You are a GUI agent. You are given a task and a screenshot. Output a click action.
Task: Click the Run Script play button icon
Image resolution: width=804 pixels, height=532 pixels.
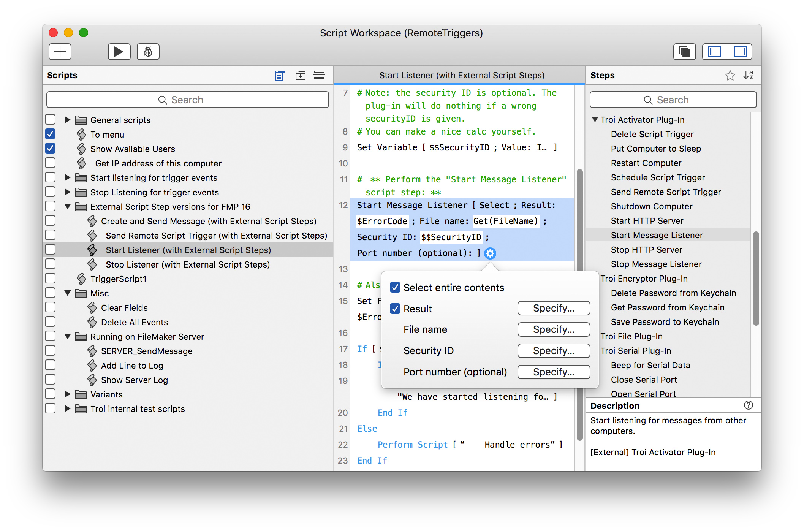coord(116,52)
